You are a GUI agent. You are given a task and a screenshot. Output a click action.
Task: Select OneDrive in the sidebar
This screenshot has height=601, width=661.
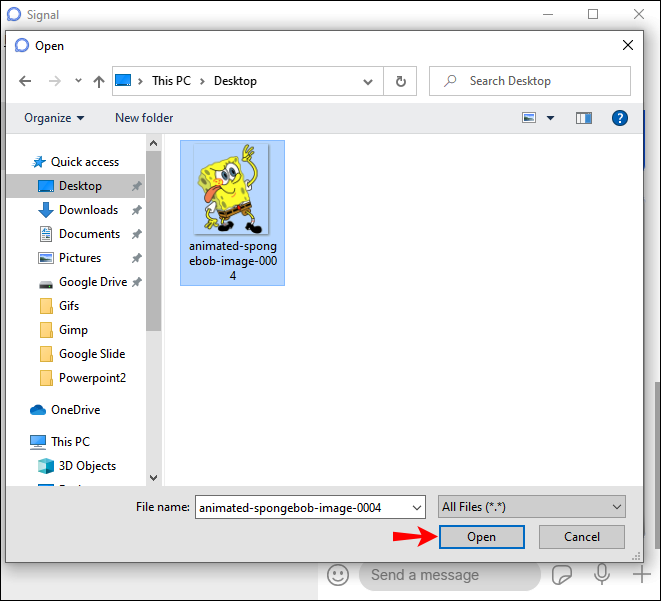pos(65,410)
